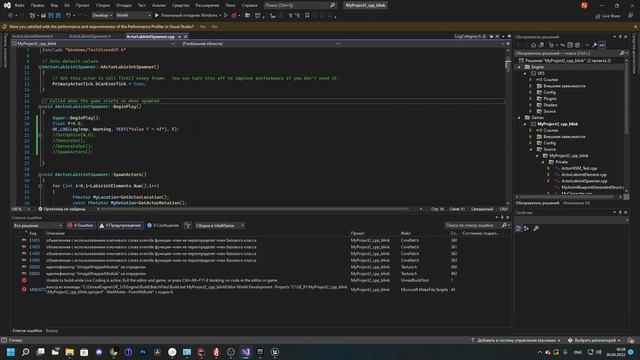Click the bookmark icon in toolbar
Image resolution: width=640 pixels, height=360 pixels.
pyautogui.click(x=307, y=16)
